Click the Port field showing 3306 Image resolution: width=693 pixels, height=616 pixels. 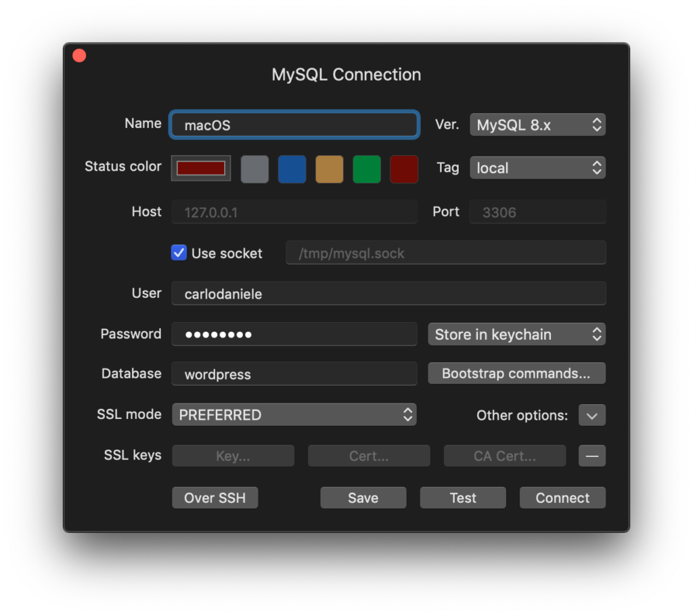click(x=537, y=212)
